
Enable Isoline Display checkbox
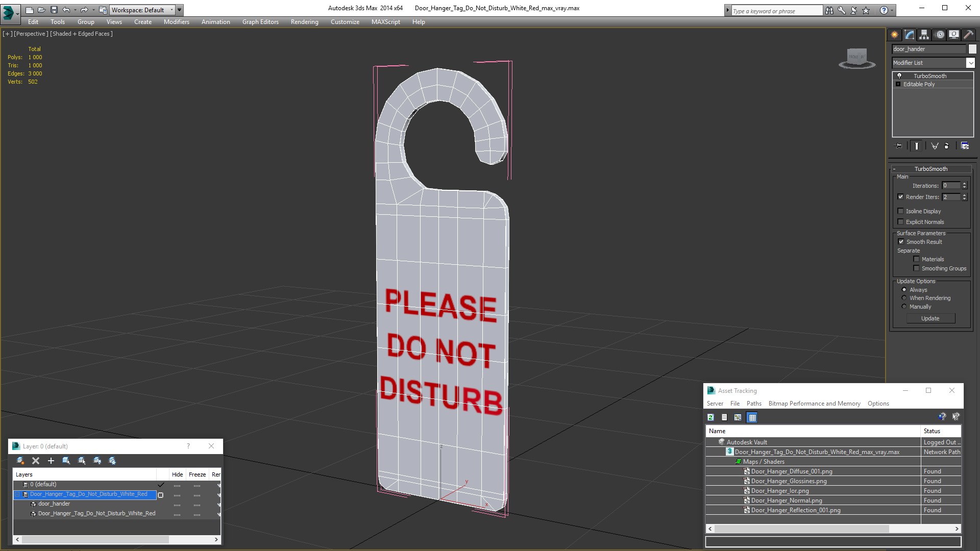click(x=900, y=211)
